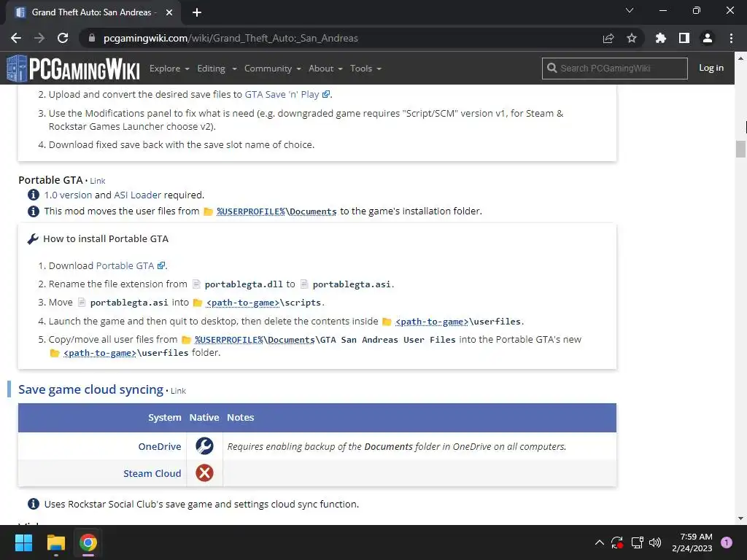Open the new tab plus button
This screenshot has width=747, height=560.
pyautogui.click(x=197, y=12)
